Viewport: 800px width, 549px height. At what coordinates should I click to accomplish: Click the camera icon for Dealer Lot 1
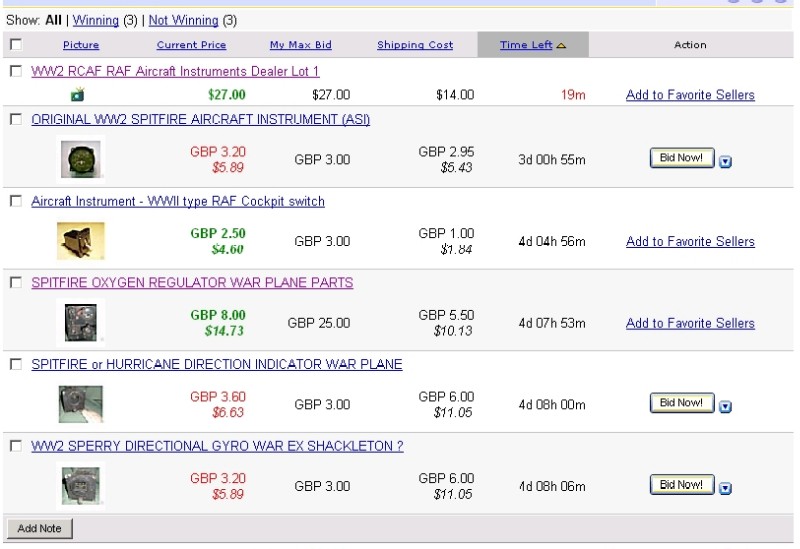[x=78, y=94]
